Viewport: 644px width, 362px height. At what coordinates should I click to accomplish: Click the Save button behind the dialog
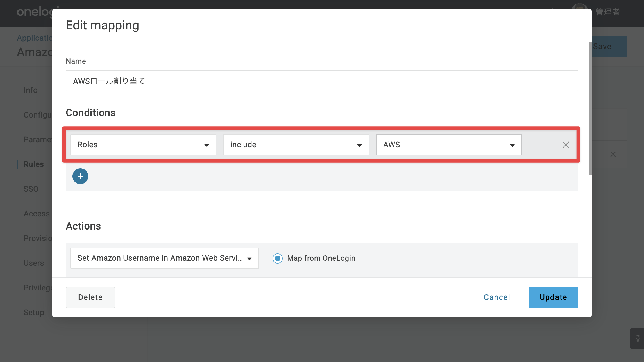[609, 47]
